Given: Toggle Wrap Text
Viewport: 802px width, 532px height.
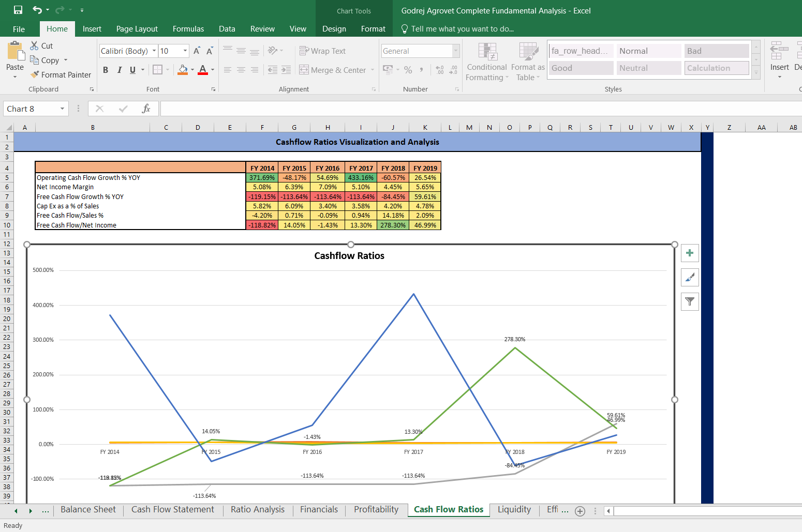Looking at the screenshot, I should (322, 51).
